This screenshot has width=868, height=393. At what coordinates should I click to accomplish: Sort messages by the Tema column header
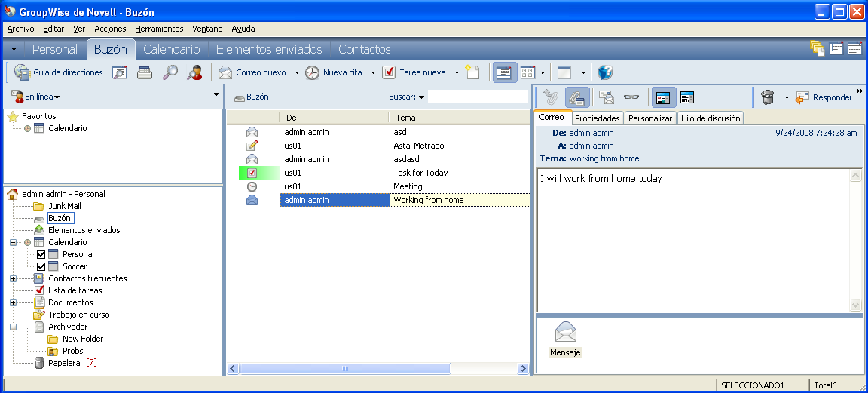pos(459,118)
